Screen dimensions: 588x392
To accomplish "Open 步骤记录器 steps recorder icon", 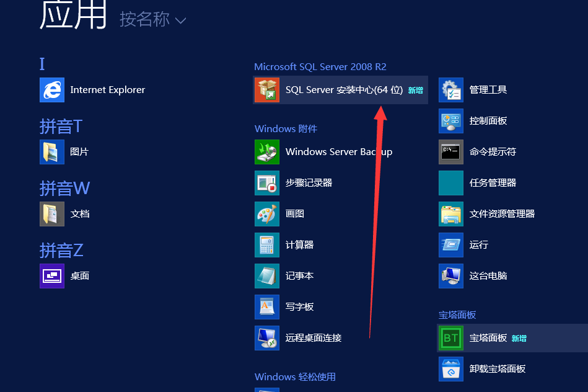I will coord(267,183).
